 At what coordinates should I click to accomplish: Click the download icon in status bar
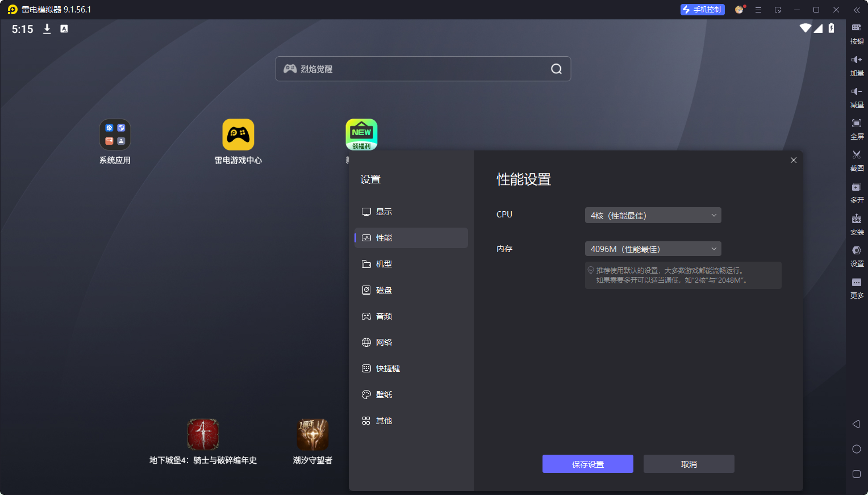tap(47, 29)
